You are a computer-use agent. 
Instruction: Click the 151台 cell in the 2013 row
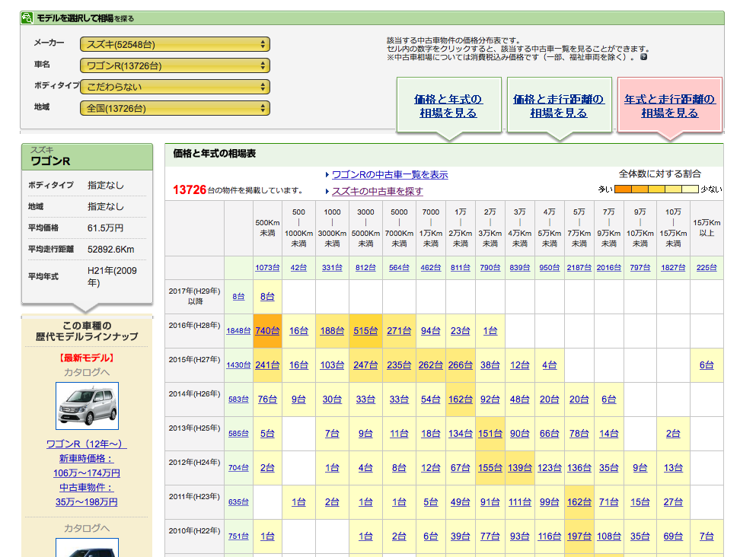click(x=490, y=434)
